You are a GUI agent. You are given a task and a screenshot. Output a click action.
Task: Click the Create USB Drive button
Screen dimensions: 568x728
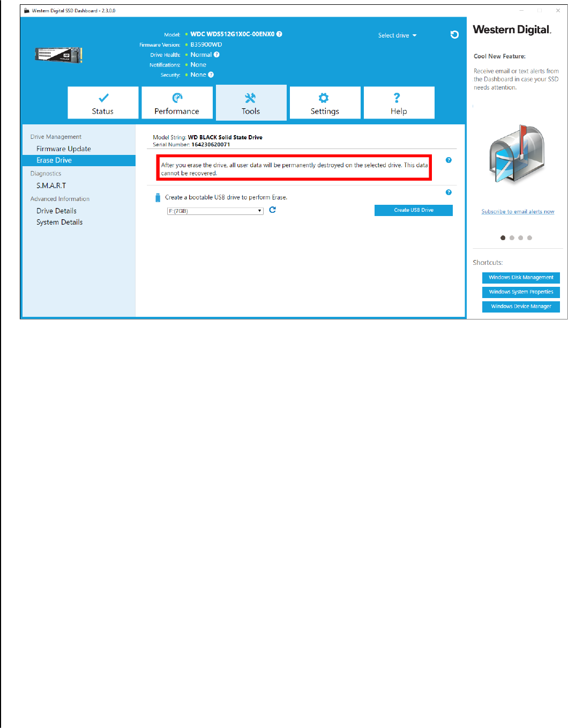click(x=414, y=210)
